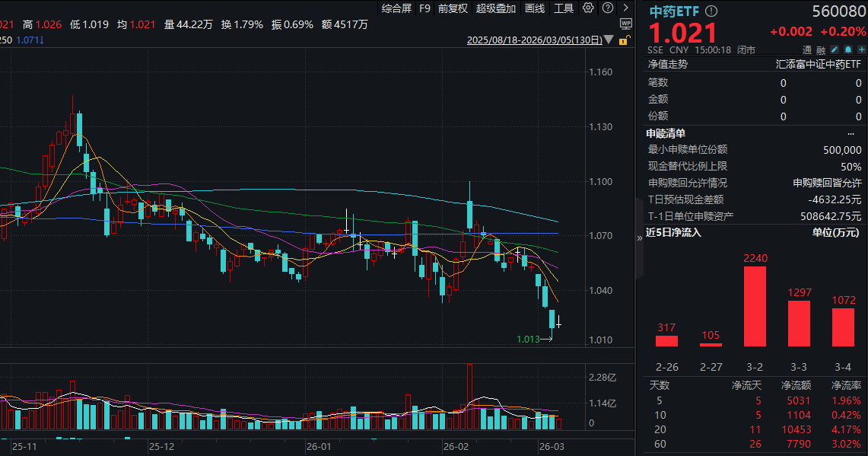The width and height of the screenshot is (868, 456).
Task: Edit notes with the pencil icon
Action: coord(835,49)
